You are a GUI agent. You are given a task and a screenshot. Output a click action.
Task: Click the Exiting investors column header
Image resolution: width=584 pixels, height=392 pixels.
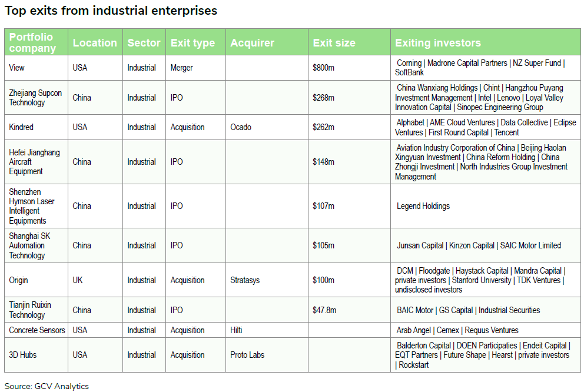click(x=437, y=43)
